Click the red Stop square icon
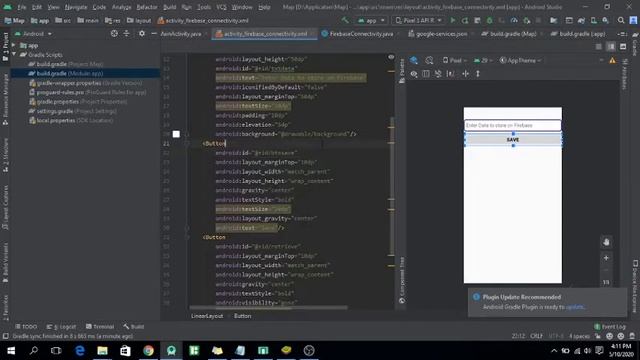 click(x=539, y=20)
